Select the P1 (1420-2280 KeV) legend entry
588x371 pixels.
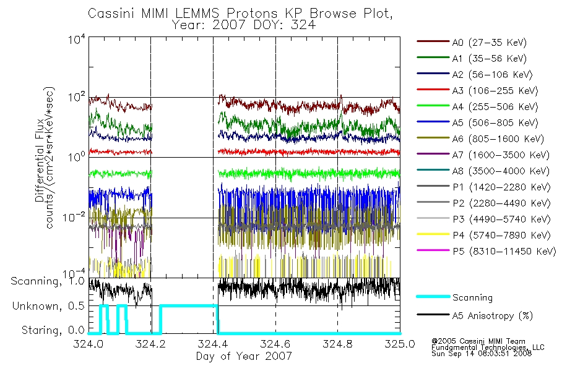484,187
